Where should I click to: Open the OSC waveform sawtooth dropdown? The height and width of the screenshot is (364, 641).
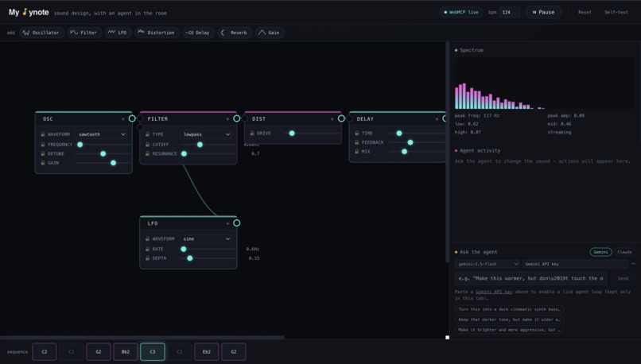click(102, 134)
